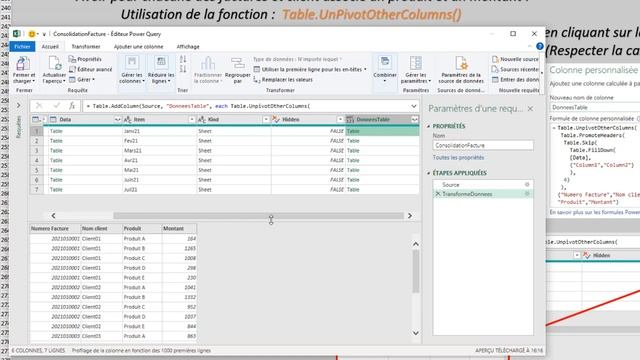Image resolution: width=640 pixels, height=360 pixels.
Task: Click Gérer les paramètres icon
Action: coord(416,63)
